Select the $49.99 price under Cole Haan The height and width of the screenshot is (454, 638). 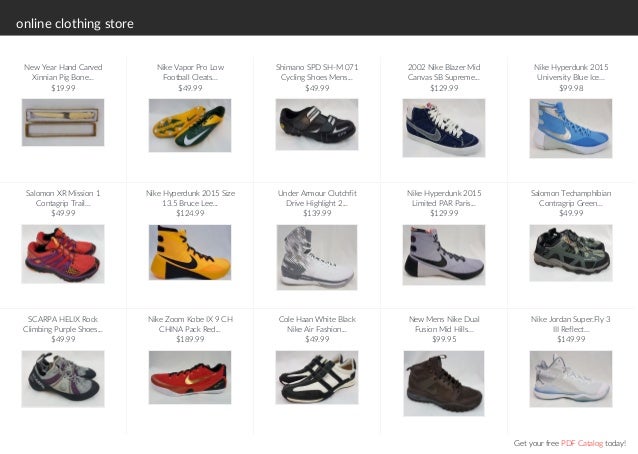[x=317, y=339]
